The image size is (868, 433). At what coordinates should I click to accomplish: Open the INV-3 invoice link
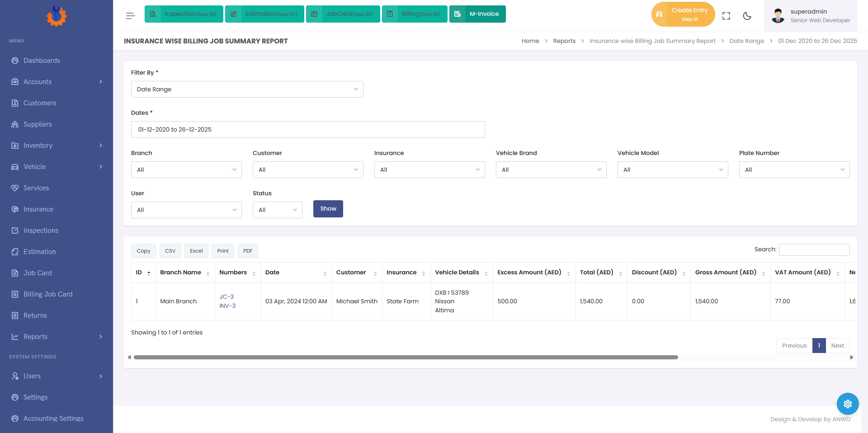click(227, 306)
